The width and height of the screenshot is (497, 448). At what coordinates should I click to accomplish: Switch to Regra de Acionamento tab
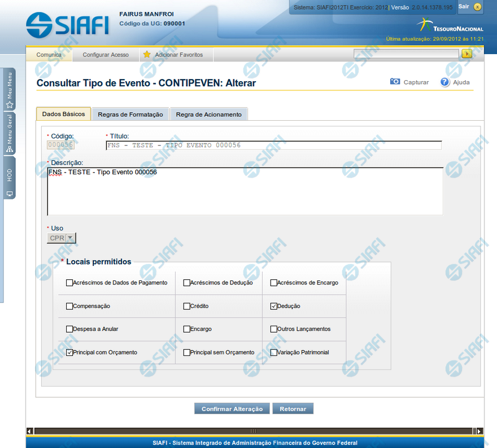tap(208, 115)
